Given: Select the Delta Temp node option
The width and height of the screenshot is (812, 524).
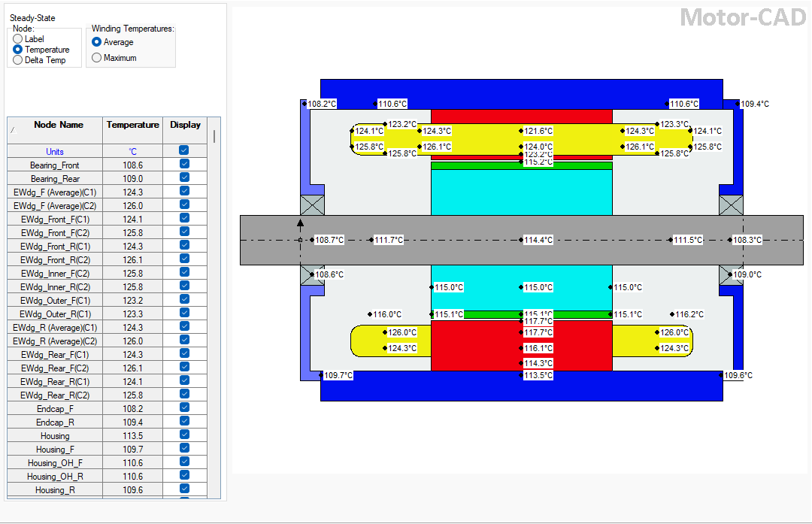Looking at the screenshot, I should (x=17, y=60).
